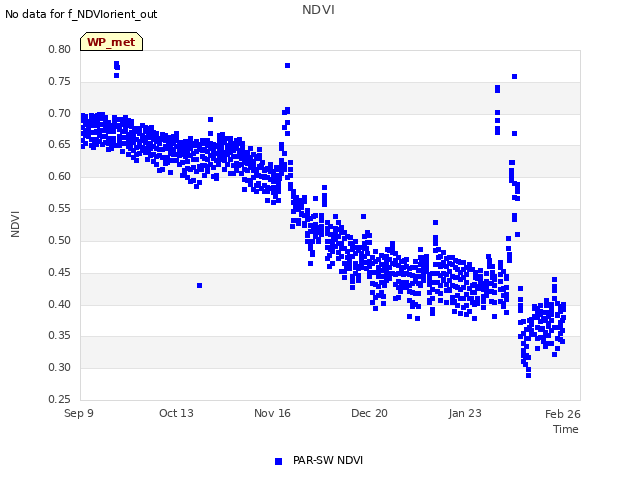640x480 pixels.
Task: Click the 0.80 y-axis tick label
Action: tap(60, 49)
